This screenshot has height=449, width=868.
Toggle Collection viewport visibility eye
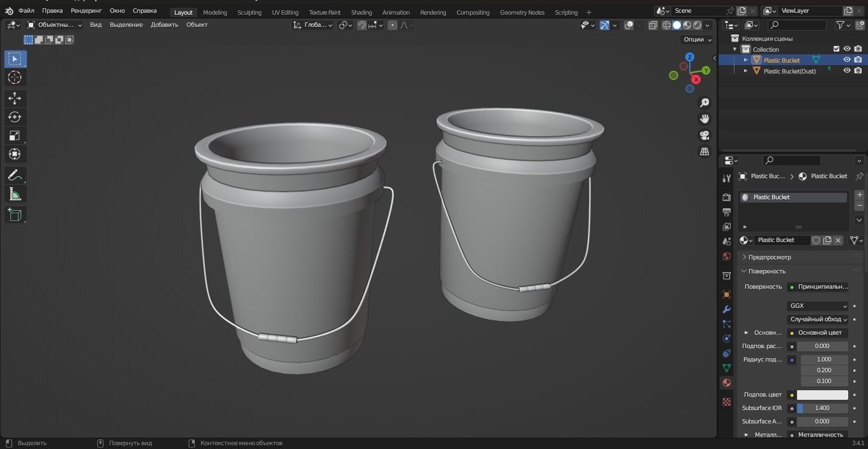pos(847,49)
